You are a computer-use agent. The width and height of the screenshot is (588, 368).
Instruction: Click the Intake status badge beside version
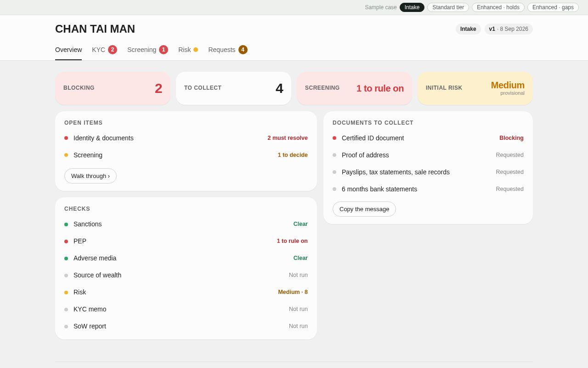click(x=468, y=29)
